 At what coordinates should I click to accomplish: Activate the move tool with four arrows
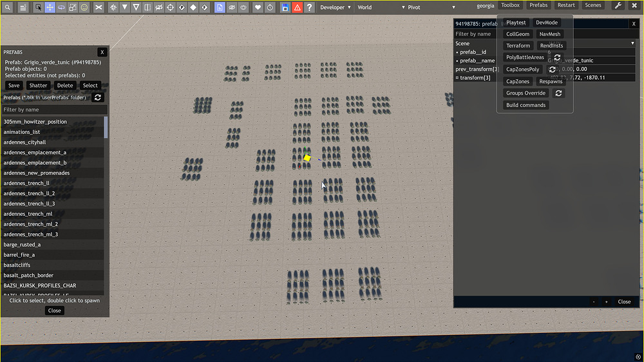point(50,7)
